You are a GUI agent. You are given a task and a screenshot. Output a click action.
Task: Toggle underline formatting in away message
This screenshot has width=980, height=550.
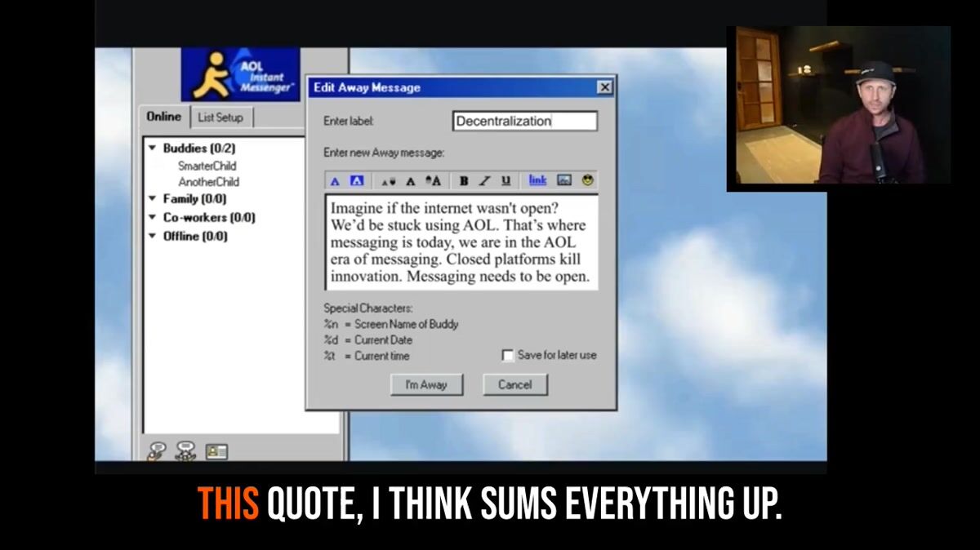(x=506, y=181)
